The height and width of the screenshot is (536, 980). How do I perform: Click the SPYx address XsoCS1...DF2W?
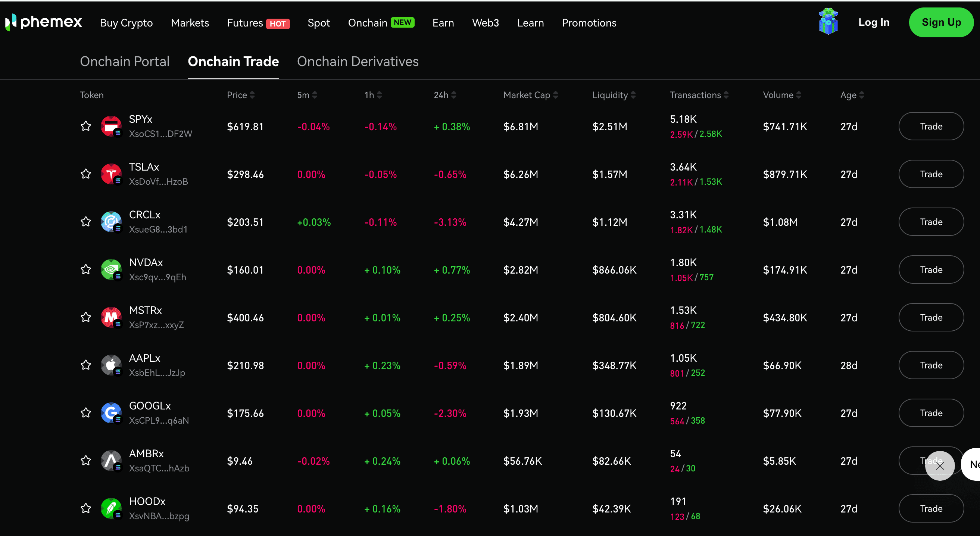[160, 134]
